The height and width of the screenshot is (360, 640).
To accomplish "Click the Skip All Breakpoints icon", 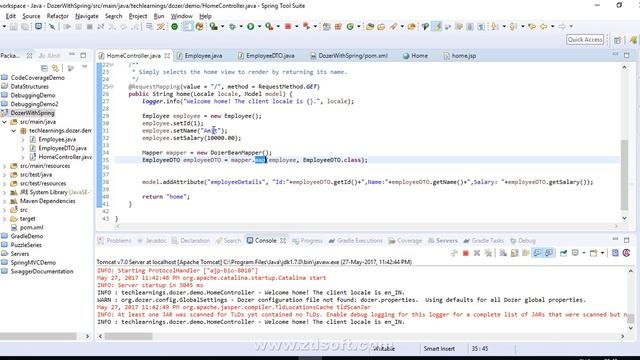I will pos(52,27).
